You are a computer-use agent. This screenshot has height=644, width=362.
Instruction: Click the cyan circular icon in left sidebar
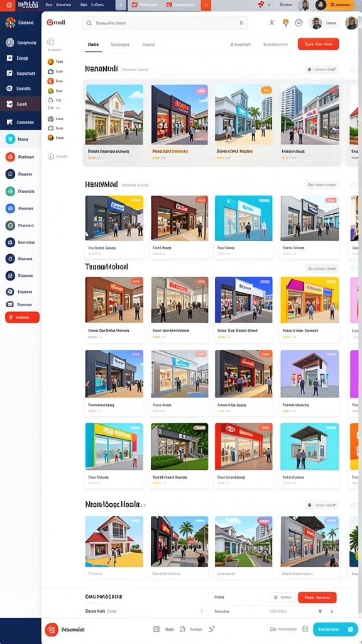click(x=10, y=139)
